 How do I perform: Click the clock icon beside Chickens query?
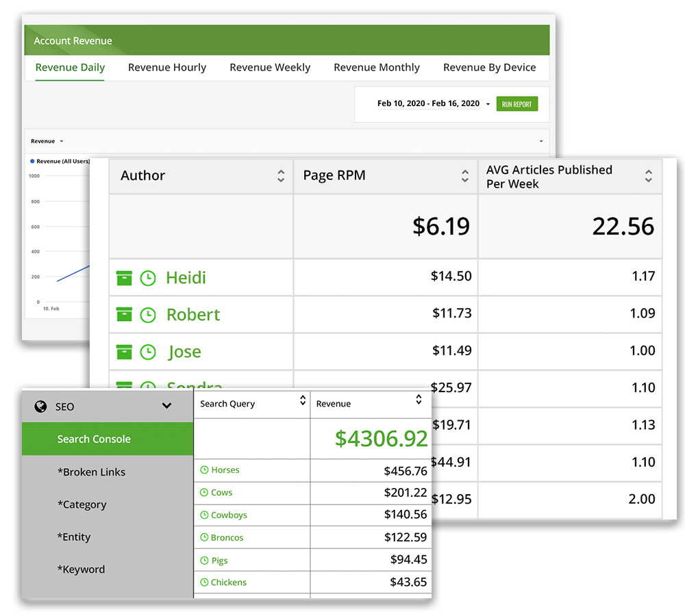point(204,582)
